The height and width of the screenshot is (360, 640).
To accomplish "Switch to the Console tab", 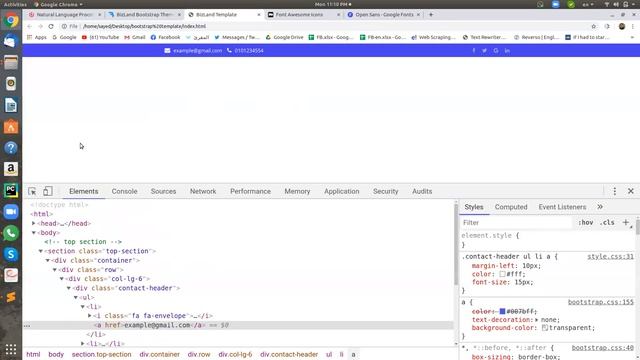I will tap(124, 191).
